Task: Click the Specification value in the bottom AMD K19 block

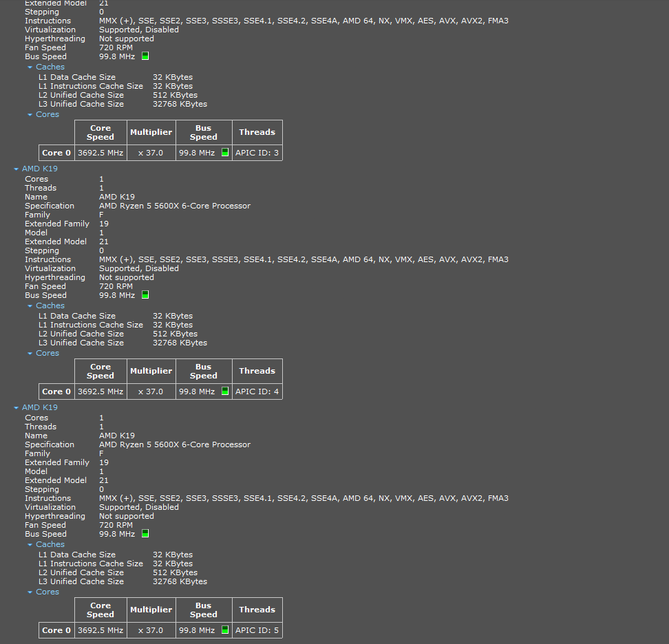Action: [x=175, y=445]
